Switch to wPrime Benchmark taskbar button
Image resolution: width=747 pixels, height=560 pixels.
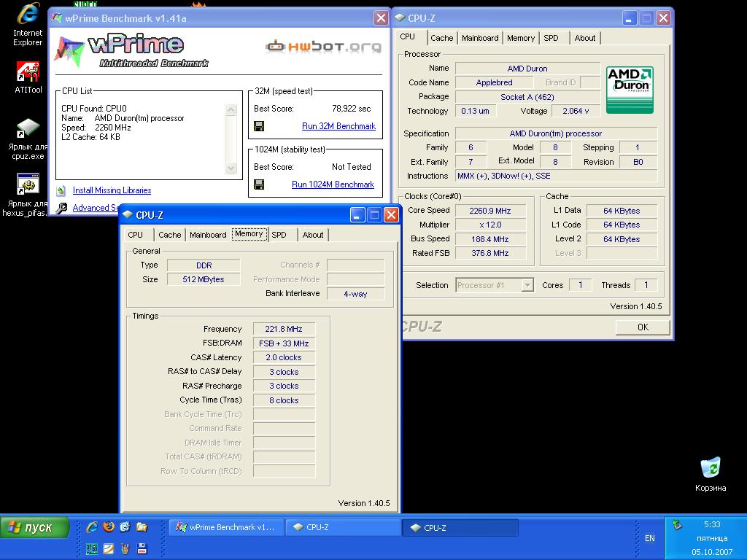click(x=226, y=527)
